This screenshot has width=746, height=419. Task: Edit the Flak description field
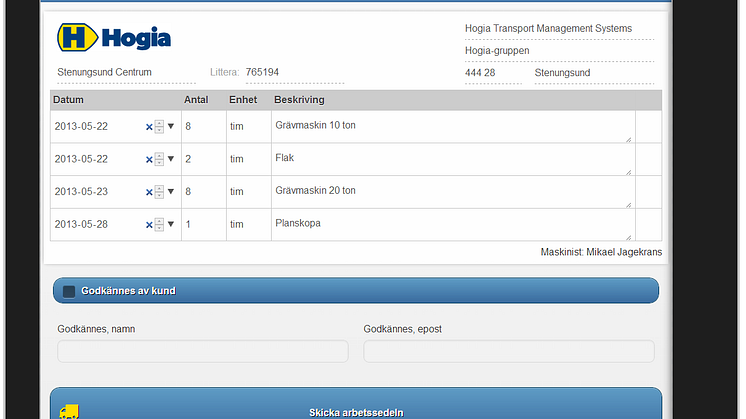pos(453,160)
